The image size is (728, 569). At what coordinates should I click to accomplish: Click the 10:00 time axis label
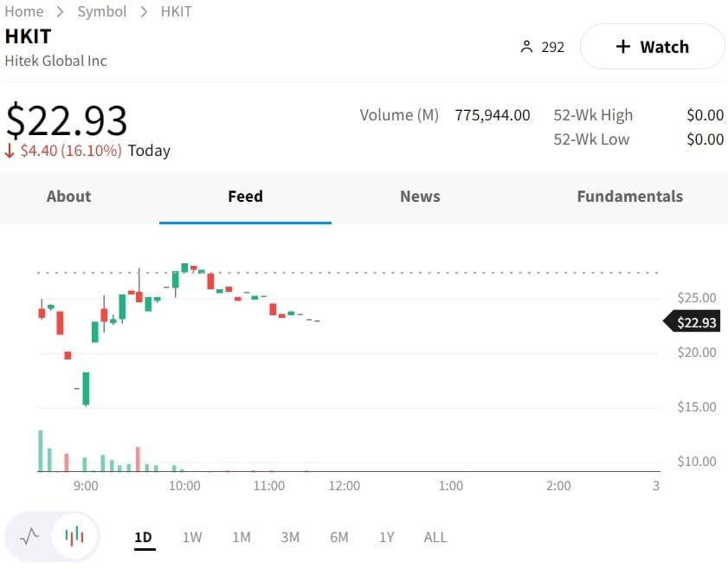point(184,486)
